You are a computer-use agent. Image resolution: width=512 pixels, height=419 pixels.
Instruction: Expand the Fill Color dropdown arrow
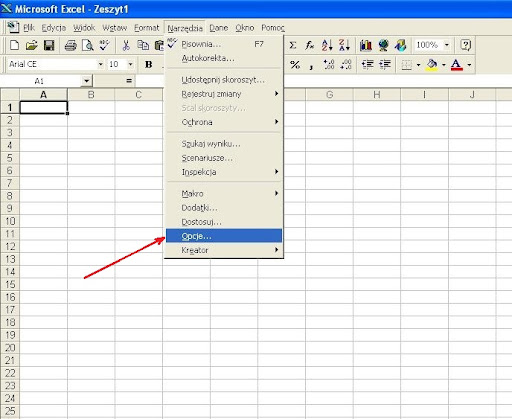444,64
